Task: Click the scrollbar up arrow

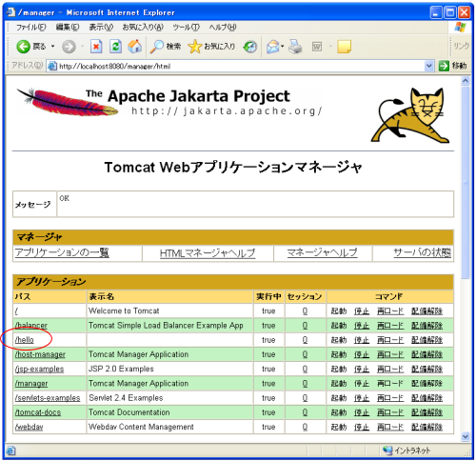Action: pos(466,81)
